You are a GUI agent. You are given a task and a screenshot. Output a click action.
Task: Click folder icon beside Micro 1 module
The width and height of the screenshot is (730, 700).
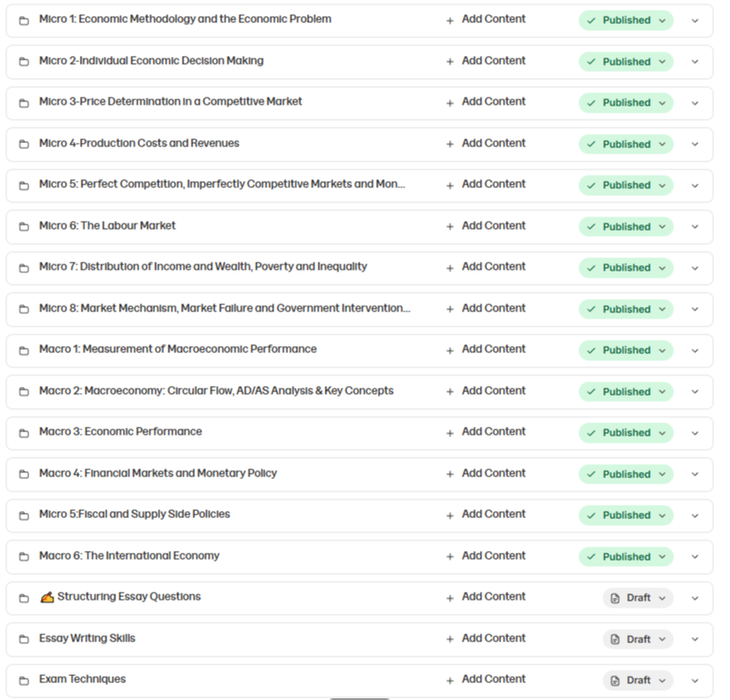(x=24, y=20)
